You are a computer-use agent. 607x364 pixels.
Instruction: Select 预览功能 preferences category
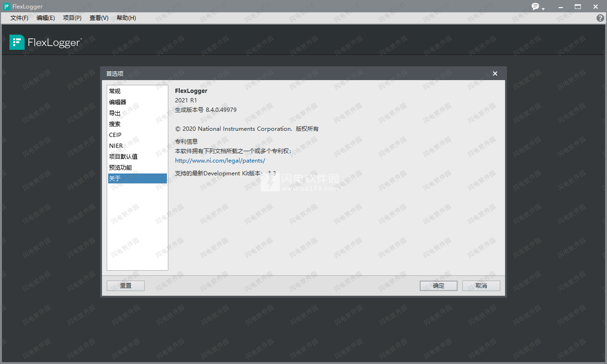[x=137, y=167]
